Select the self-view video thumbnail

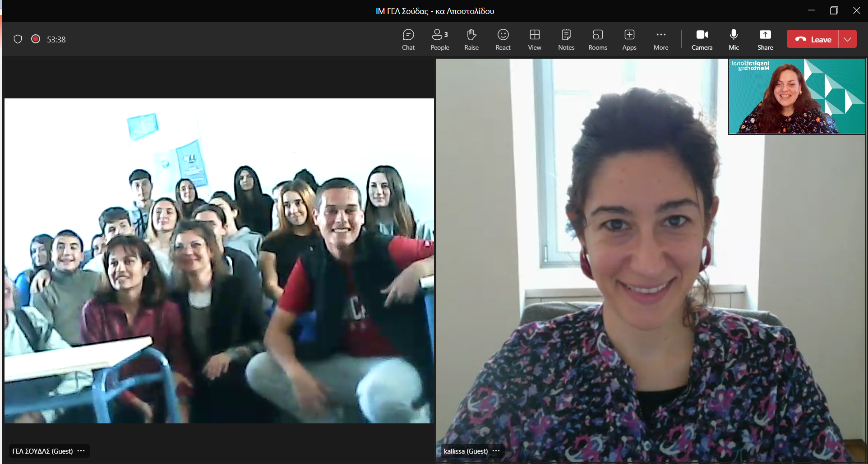pos(797,97)
